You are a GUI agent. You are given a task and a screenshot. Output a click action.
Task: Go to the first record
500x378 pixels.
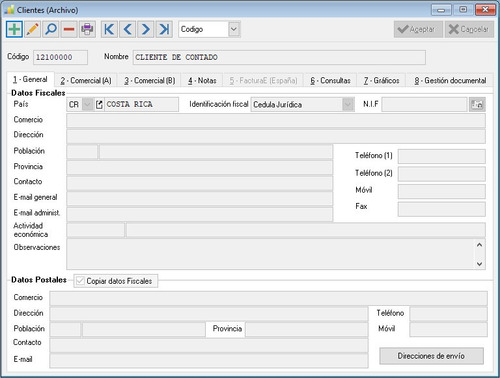coord(109,29)
